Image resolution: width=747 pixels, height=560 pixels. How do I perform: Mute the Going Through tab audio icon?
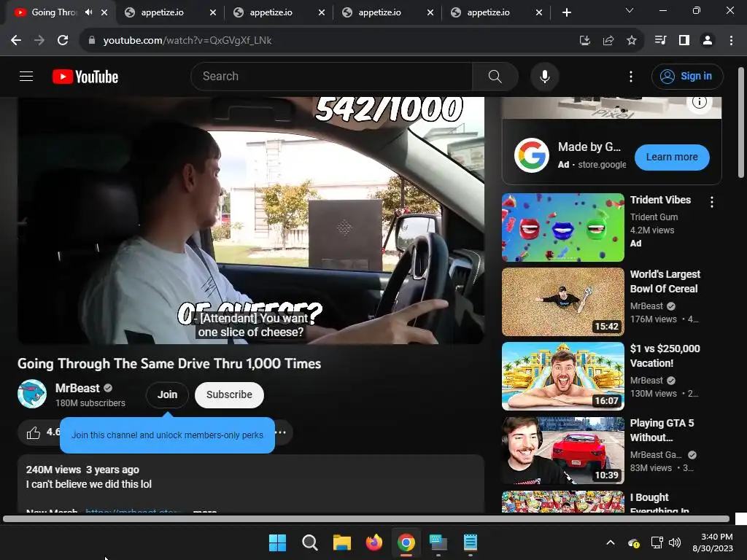pos(88,12)
